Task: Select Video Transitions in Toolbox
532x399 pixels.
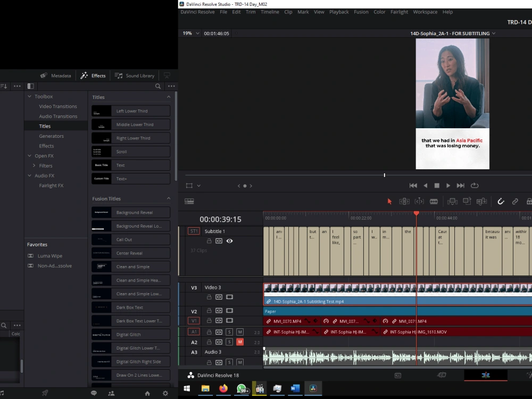Action: click(58, 106)
